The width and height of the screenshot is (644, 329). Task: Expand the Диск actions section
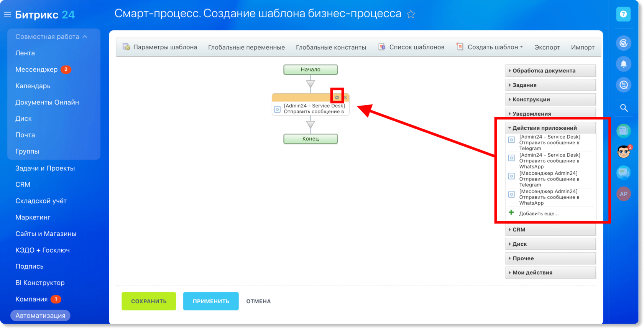tap(550, 244)
